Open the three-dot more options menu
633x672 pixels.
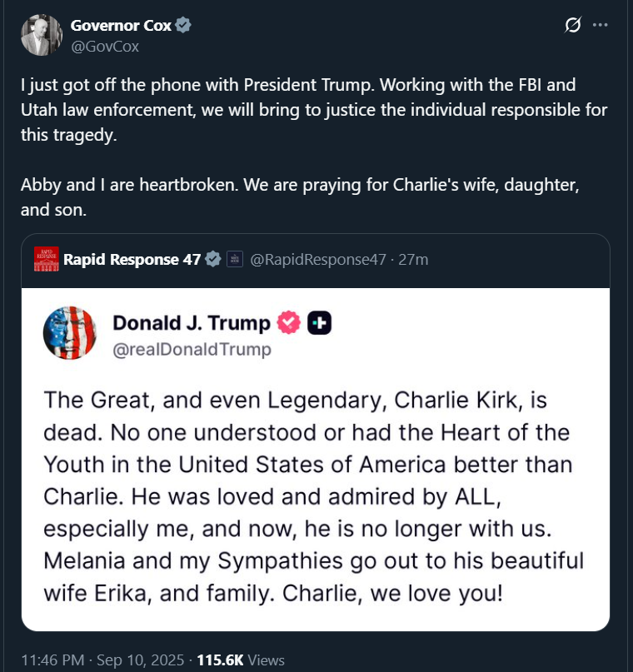[x=600, y=25]
